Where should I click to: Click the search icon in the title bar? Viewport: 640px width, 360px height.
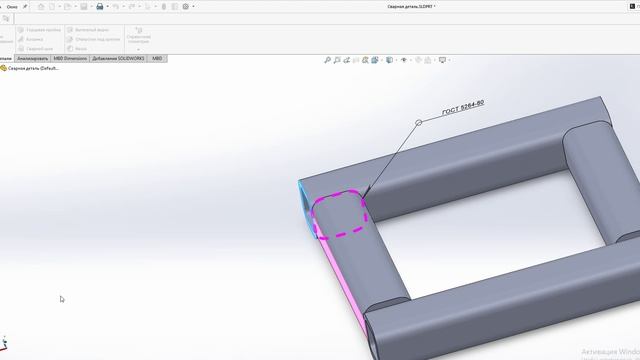point(632,7)
